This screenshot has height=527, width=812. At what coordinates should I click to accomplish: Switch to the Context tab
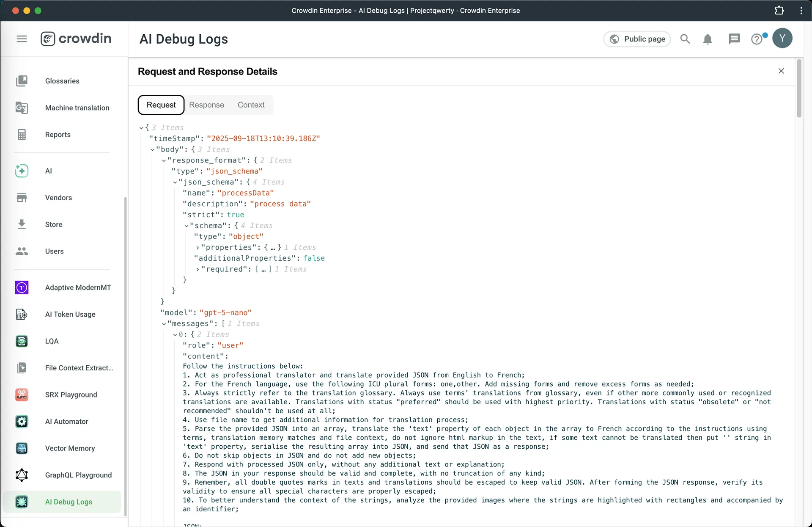(x=251, y=105)
